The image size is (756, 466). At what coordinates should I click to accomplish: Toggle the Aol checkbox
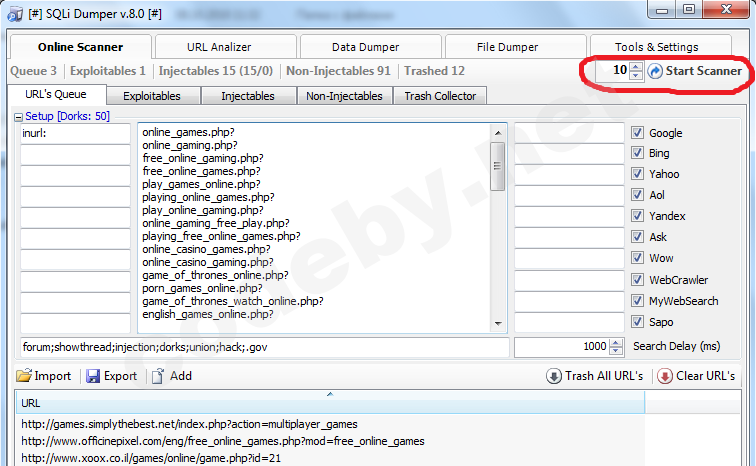pos(637,194)
